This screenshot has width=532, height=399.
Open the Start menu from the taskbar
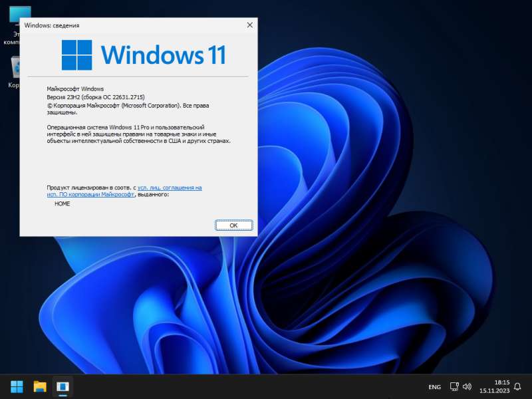click(17, 386)
